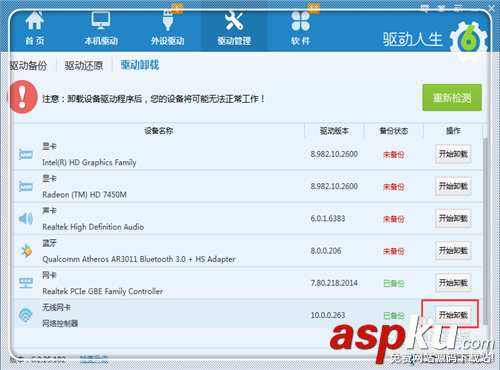Click the device list vertical scrollbar
This screenshot has width=500, height=370.
[486, 231]
